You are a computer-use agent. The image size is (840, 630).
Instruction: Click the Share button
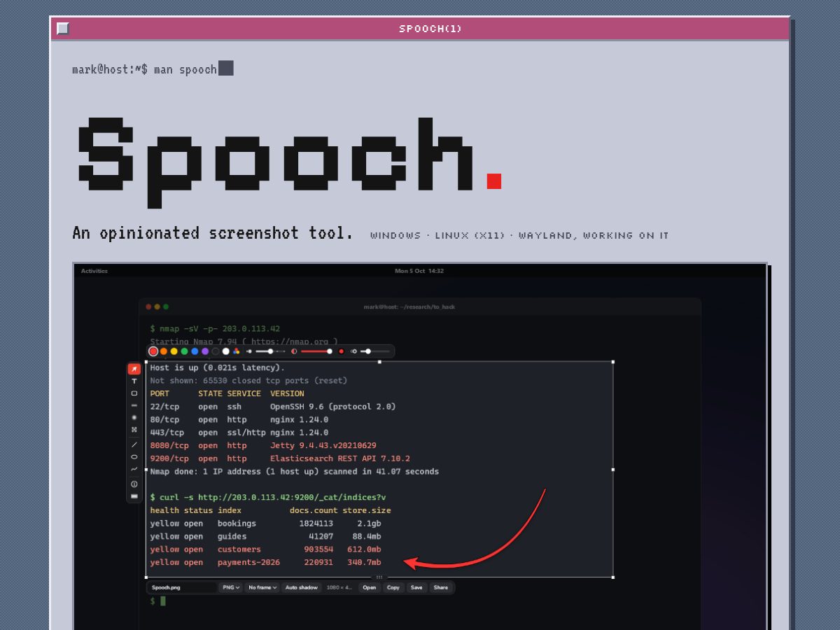[x=441, y=587]
